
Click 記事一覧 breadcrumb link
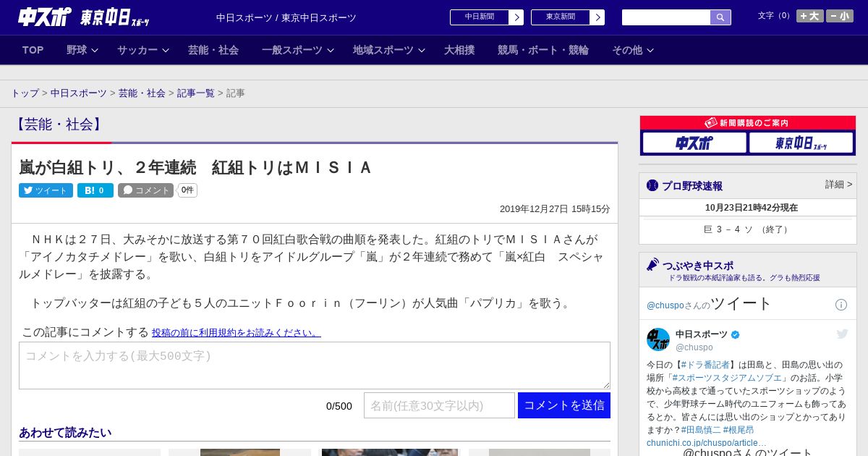click(196, 93)
